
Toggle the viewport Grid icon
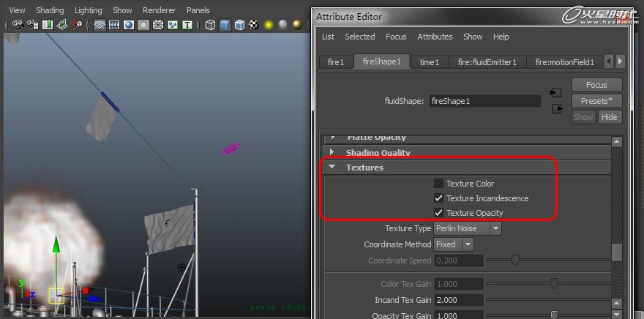pyautogui.click(x=100, y=26)
